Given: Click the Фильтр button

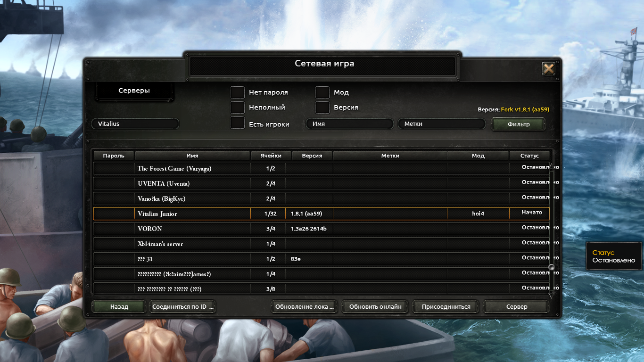Looking at the screenshot, I should 519,124.
